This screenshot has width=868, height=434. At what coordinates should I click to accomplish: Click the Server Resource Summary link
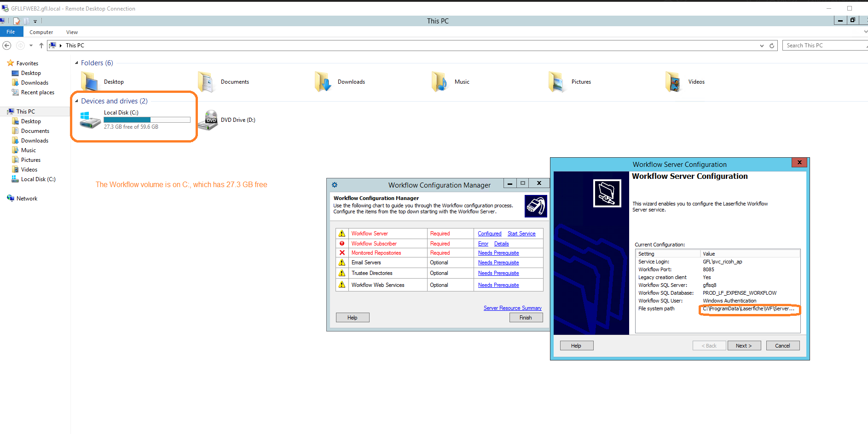pos(512,308)
